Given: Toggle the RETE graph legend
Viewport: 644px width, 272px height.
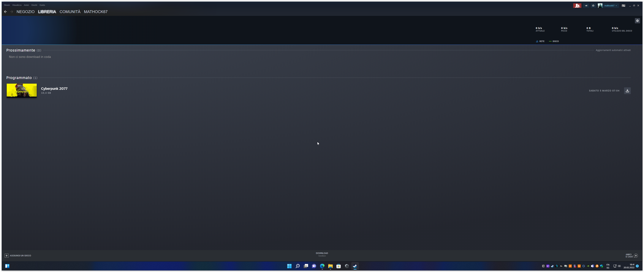Looking at the screenshot, I should tap(540, 41).
